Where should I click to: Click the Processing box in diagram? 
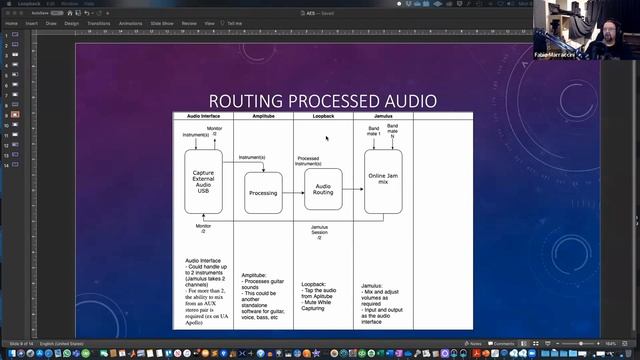(263, 193)
